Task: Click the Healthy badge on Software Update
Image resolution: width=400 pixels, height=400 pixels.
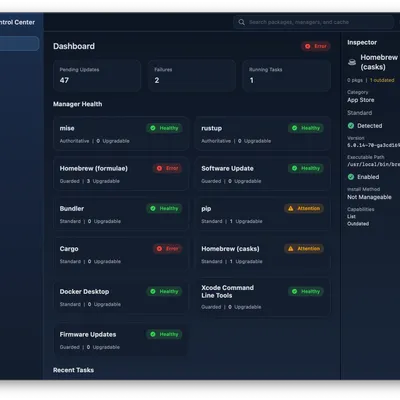Action: [306, 168]
